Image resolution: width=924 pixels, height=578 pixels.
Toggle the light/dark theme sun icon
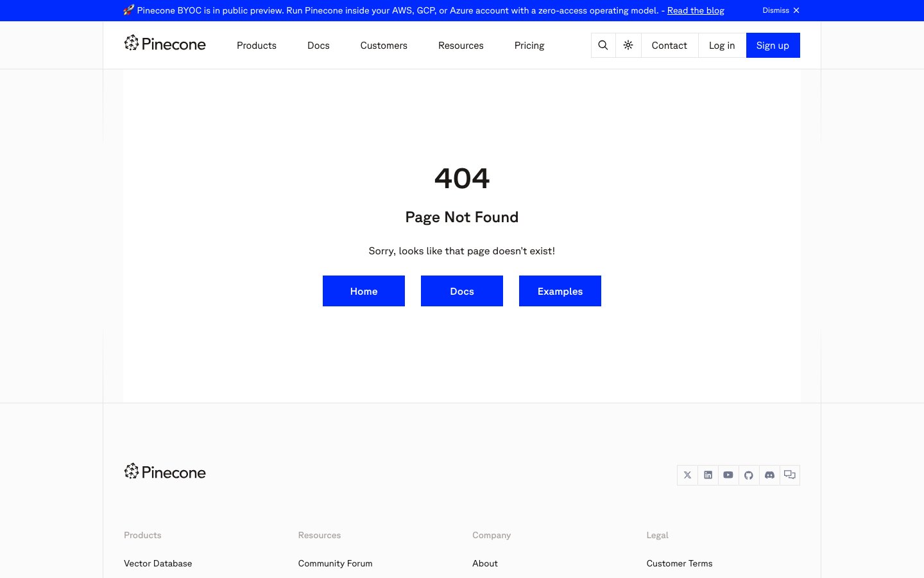click(x=628, y=45)
